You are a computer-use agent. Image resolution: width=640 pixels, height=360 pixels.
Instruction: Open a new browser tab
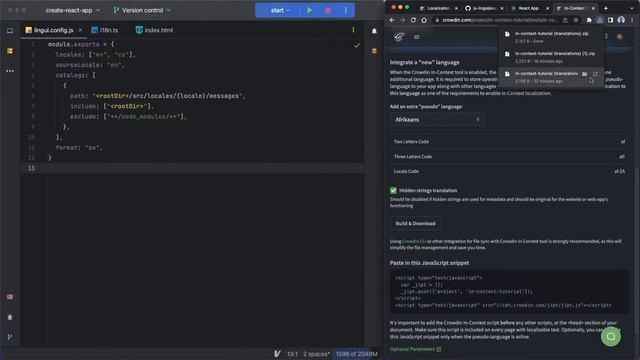(x=606, y=8)
